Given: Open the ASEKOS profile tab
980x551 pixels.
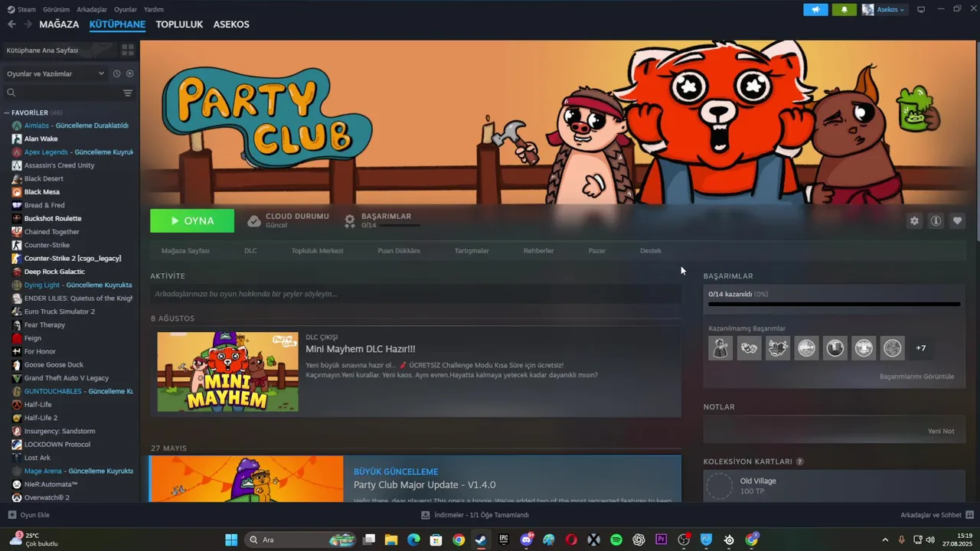Looking at the screenshot, I should tap(231, 24).
